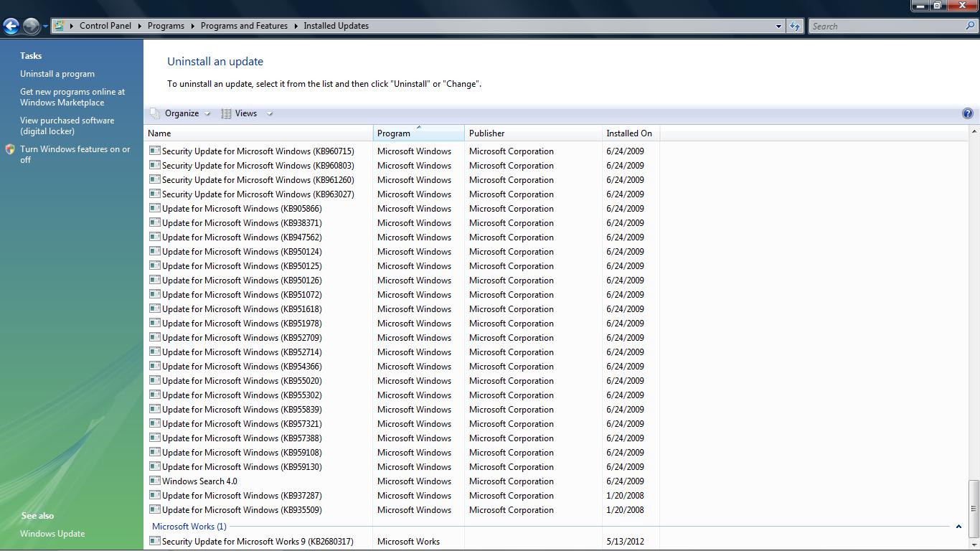The height and width of the screenshot is (551, 980).
Task: Click Programs in breadcrumb path
Action: click(x=166, y=26)
